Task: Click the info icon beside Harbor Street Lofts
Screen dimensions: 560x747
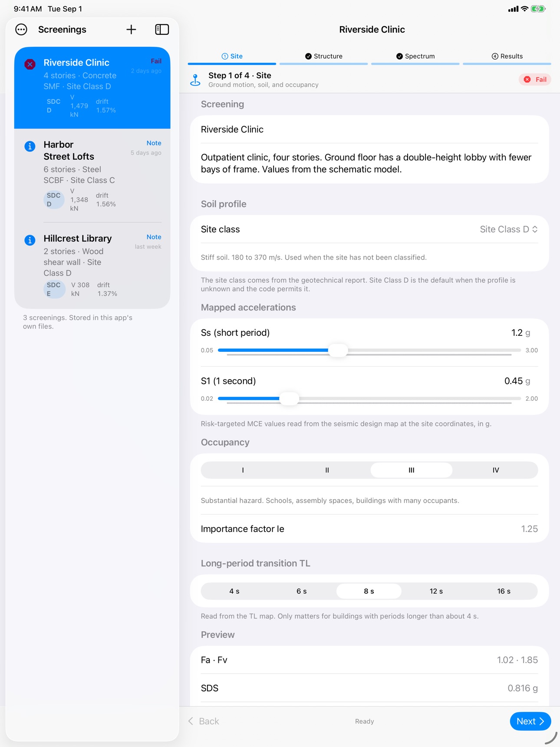Action: tap(30, 146)
